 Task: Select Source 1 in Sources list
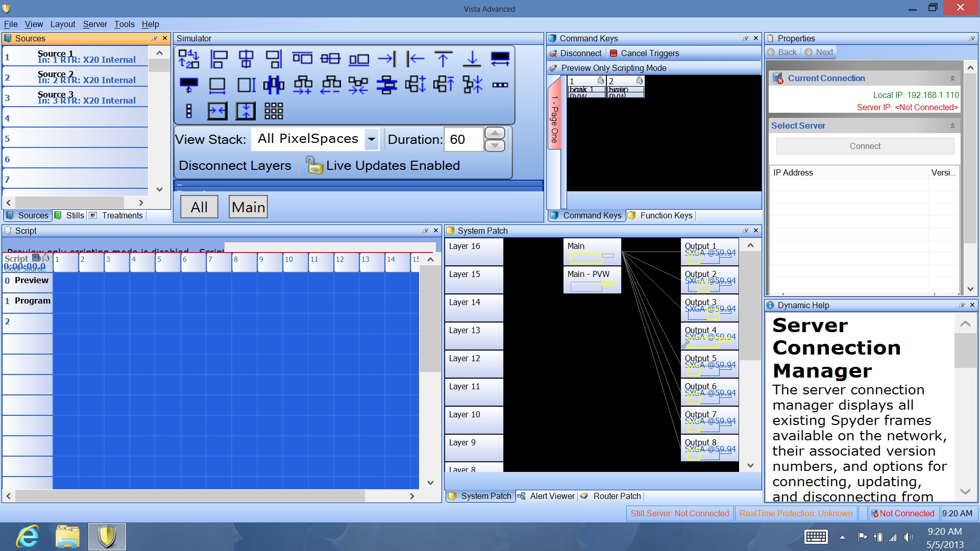[76, 56]
